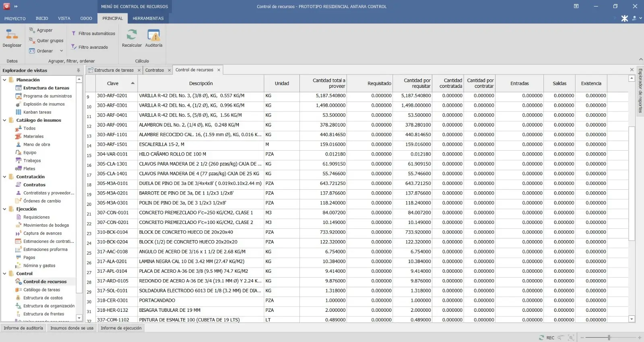Open the Informe de auditoría button

coord(23,328)
